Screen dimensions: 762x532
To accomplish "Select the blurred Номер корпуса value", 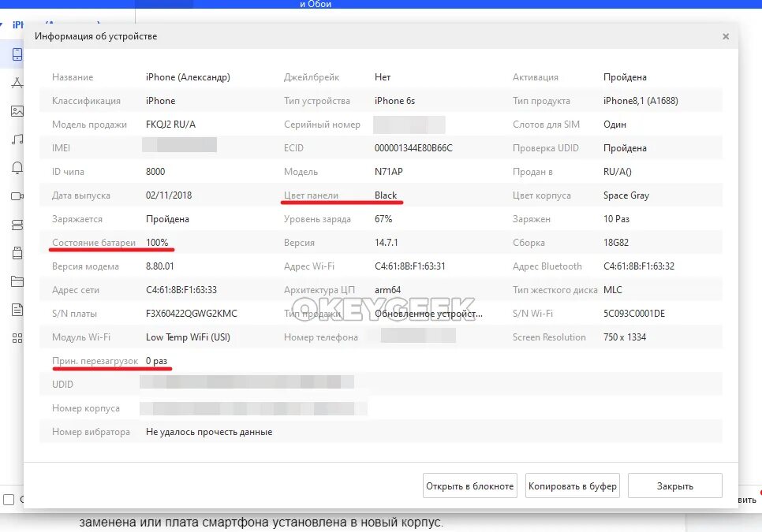I will 253,408.
